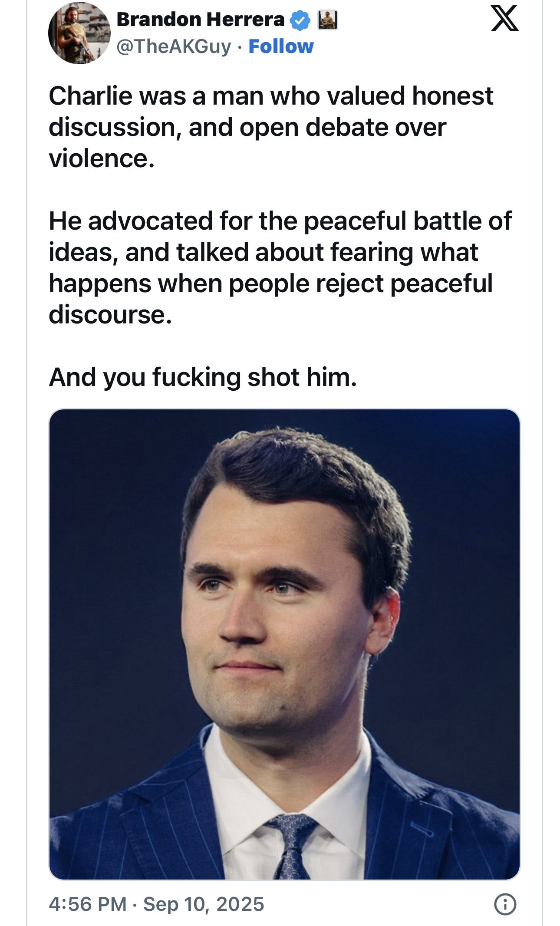Open the info circle icon

click(505, 904)
